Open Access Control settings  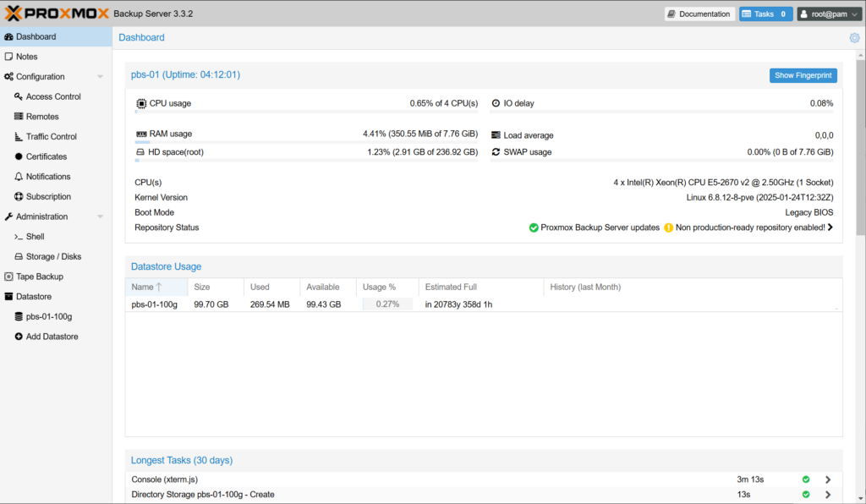click(x=53, y=96)
